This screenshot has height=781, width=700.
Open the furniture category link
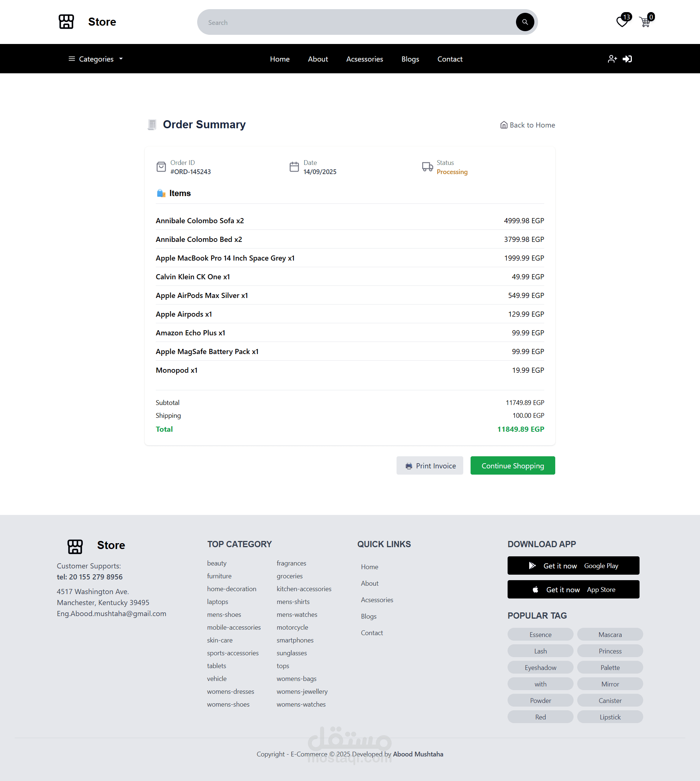219,576
